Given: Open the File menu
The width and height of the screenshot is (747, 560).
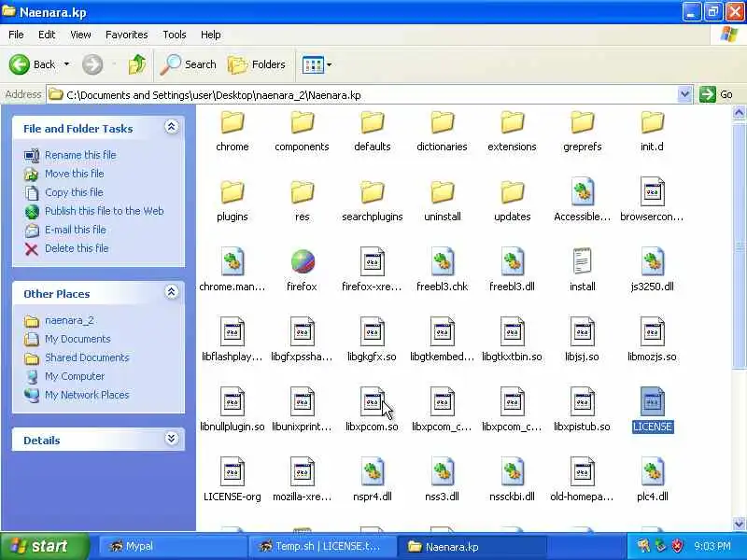Looking at the screenshot, I should pyautogui.click(x=16, y=35).
